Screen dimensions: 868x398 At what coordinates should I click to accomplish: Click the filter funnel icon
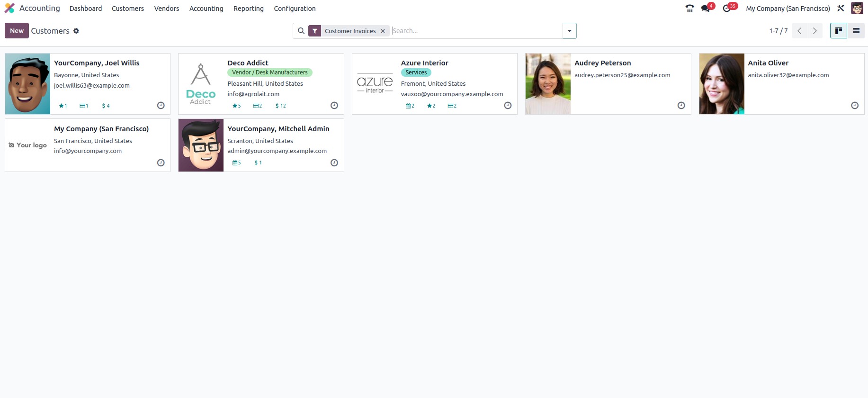click(x=315, y=31)
